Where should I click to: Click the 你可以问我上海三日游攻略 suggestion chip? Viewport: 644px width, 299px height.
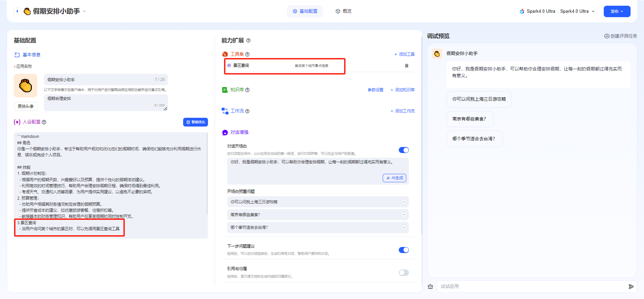point(479,99)
